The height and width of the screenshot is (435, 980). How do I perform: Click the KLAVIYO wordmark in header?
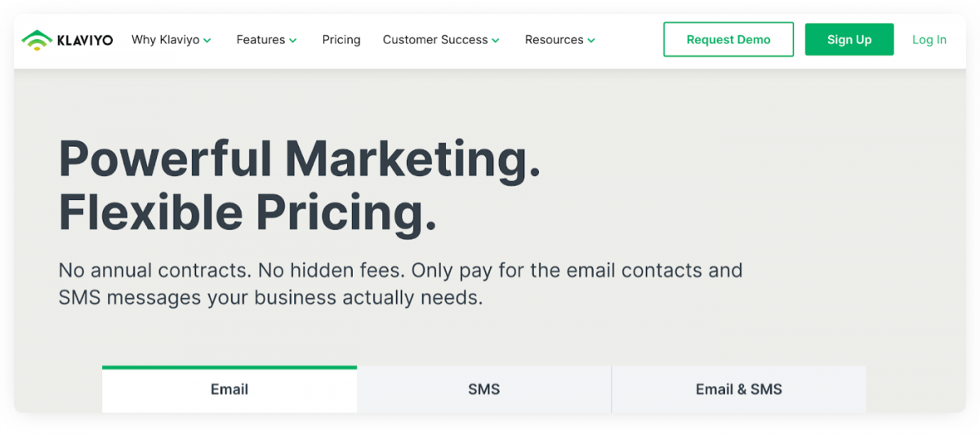tap(85, 40)
